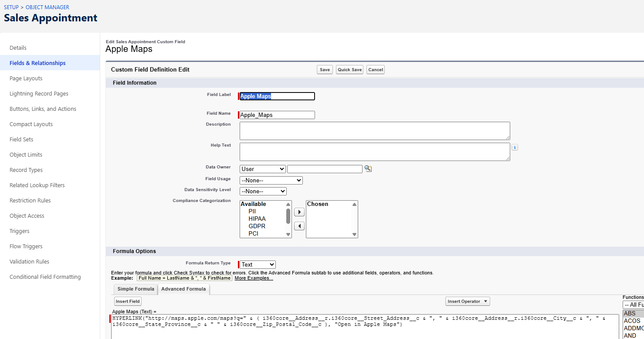This screenshot has width=644, height=339.
Task: Open Restriction Rules in the sidebar
Action: pos(30,200)
